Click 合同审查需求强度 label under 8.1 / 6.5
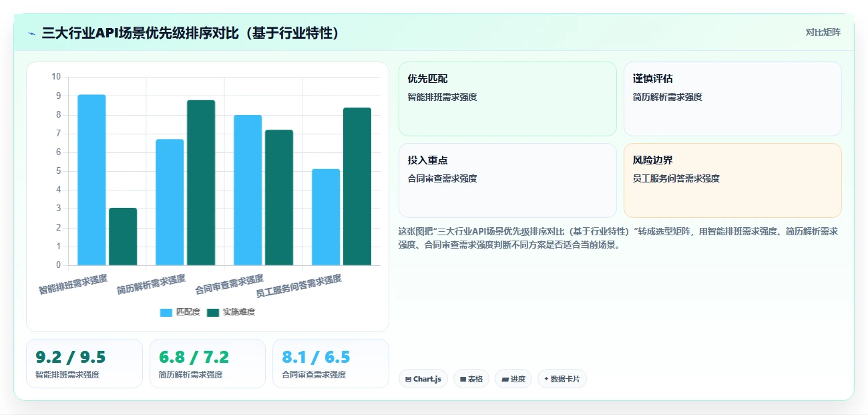Viewport: 868px width, 415px height. [x=314, y=375]
